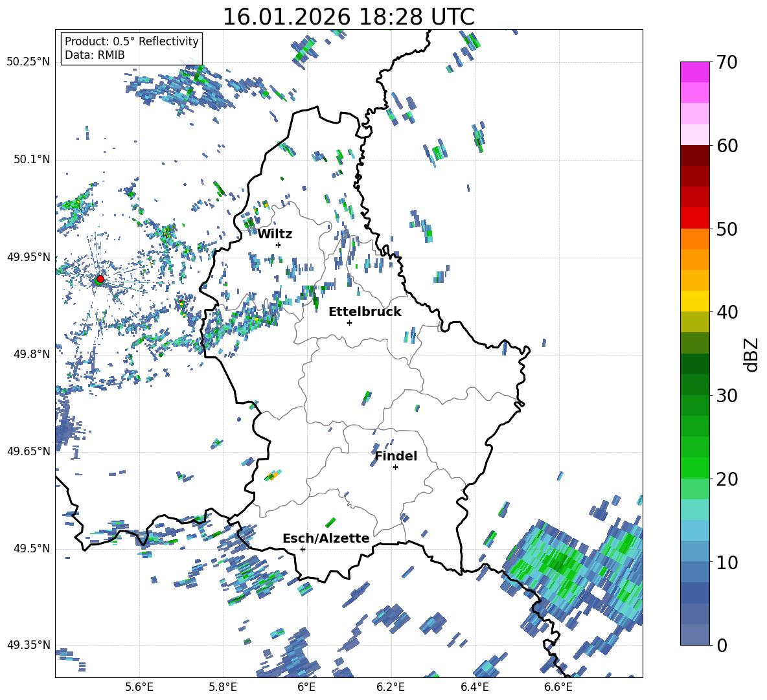Click the Wiltz station cross marker
Screen dimensions: 767x700
[x=279, y=245]
